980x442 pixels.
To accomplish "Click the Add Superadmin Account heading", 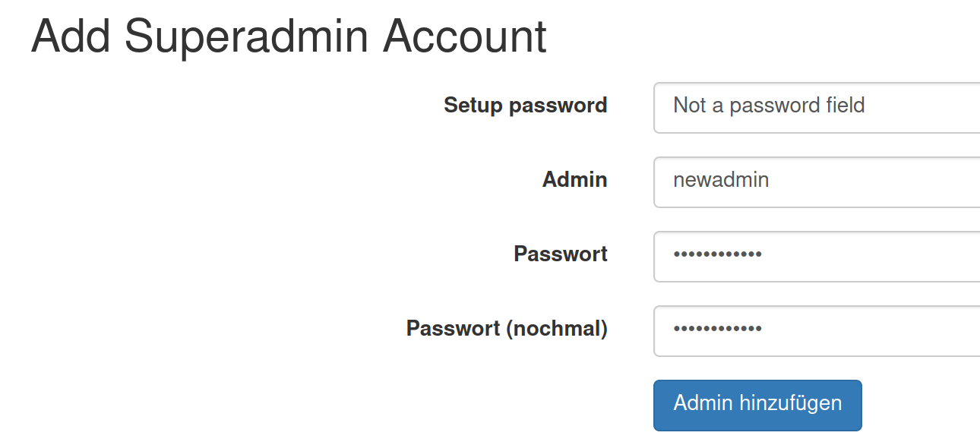I will click(x=289, y=36).
